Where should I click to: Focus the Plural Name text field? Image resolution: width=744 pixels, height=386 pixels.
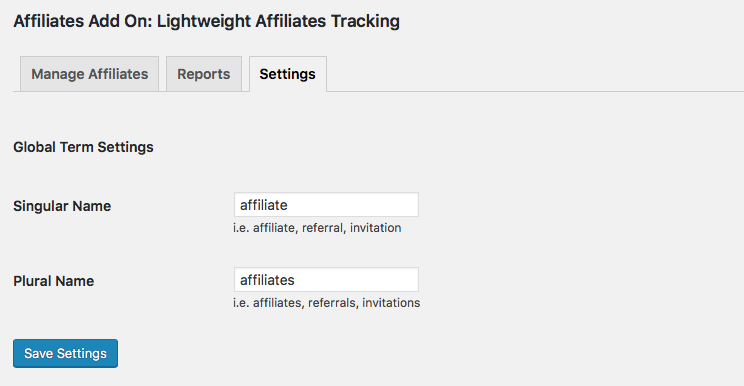point(326,280)
